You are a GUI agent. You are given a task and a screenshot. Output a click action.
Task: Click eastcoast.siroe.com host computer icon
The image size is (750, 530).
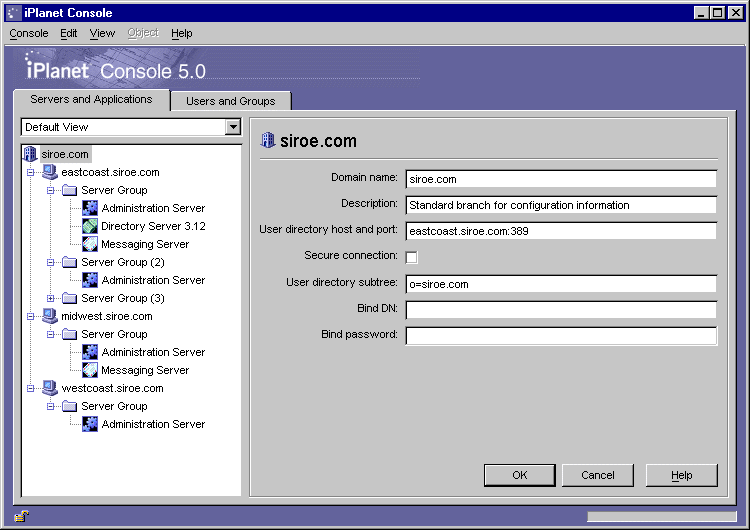click(x=50, y=172)
